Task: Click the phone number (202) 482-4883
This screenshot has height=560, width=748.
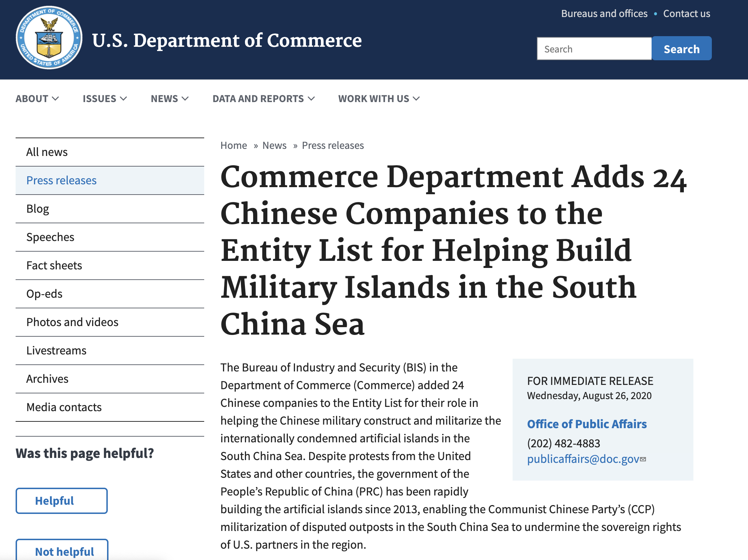Action: coord(564,443)
